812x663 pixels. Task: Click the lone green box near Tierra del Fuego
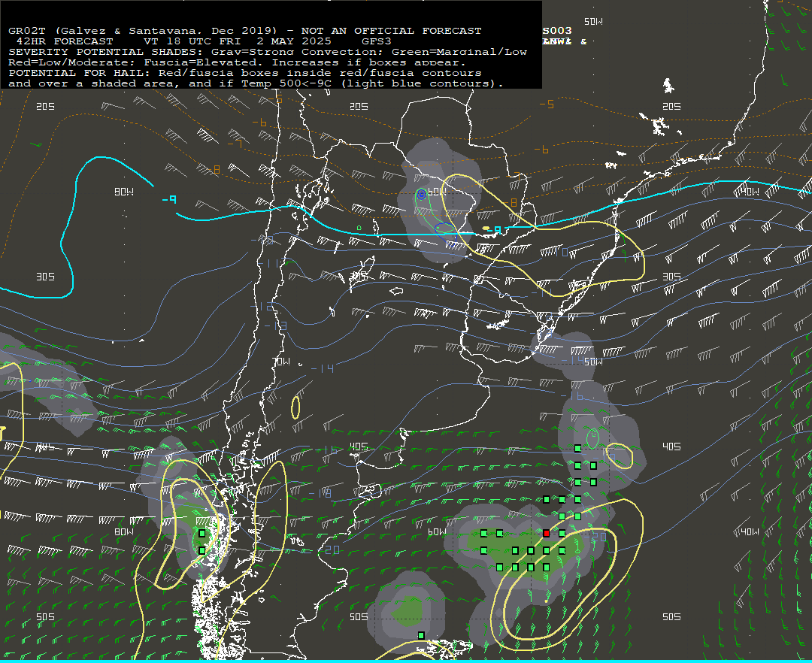(421, 635)
